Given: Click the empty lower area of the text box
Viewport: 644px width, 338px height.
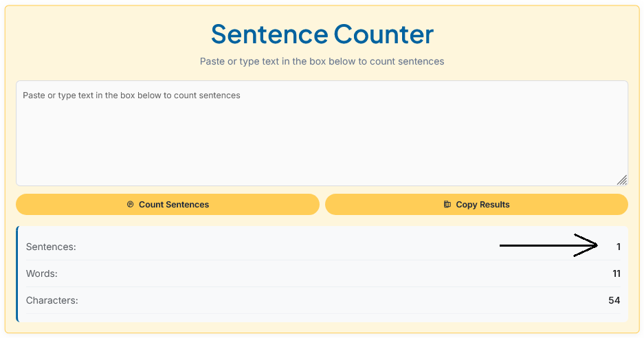Looking at the screenshot, I should point(322,151).
